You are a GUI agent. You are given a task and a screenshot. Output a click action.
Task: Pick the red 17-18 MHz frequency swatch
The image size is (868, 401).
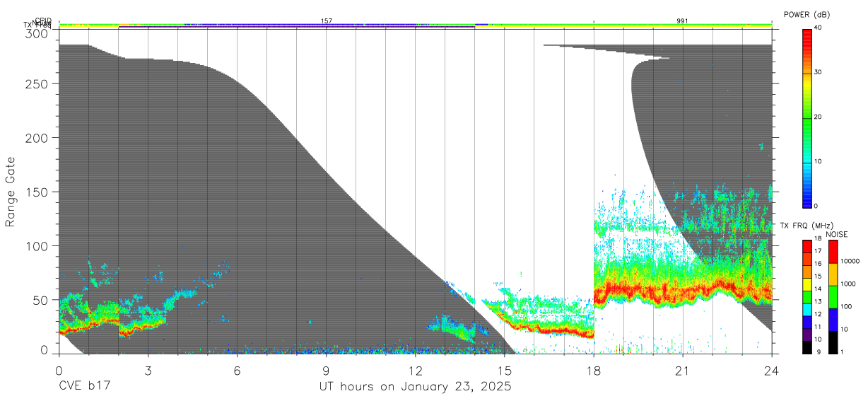coord(807,246)
